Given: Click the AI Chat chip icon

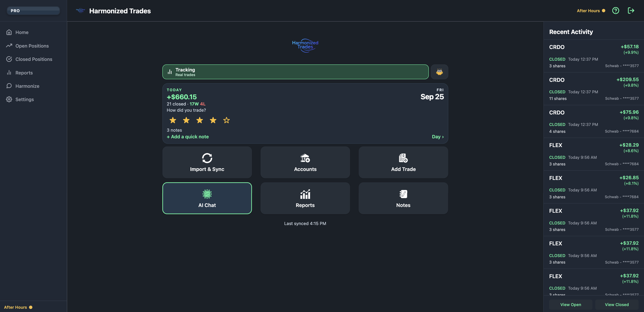Looking at the screenshot, I should [x=207, y=194].
